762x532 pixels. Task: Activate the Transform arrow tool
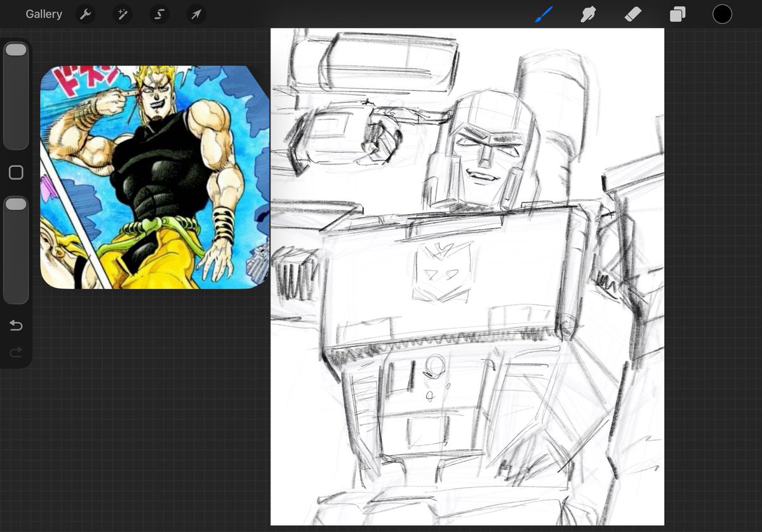coord(197,14)
